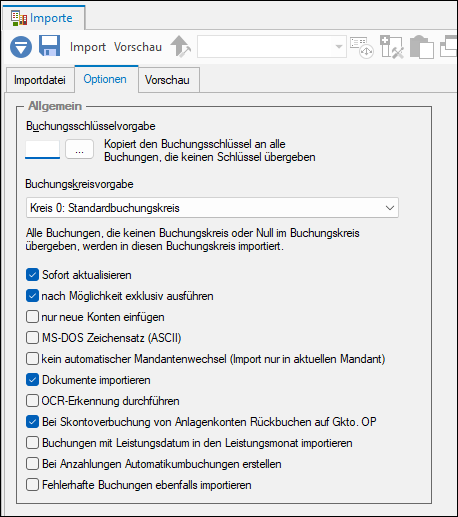458x517 pixels.
Task: Click the Import toolbar button
Action: [x=88, y=47]
